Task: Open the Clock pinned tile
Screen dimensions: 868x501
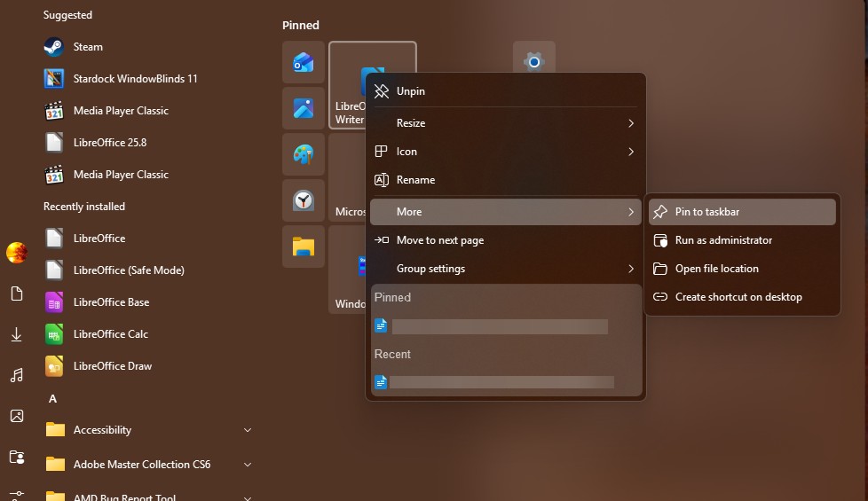Action: point(304,200)
